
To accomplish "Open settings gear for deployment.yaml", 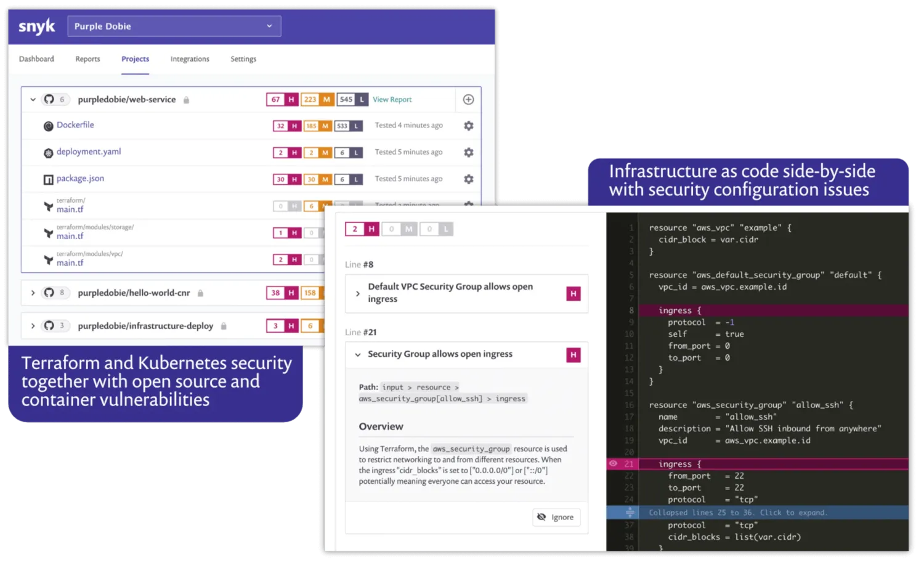I will [x=469, y=152].
